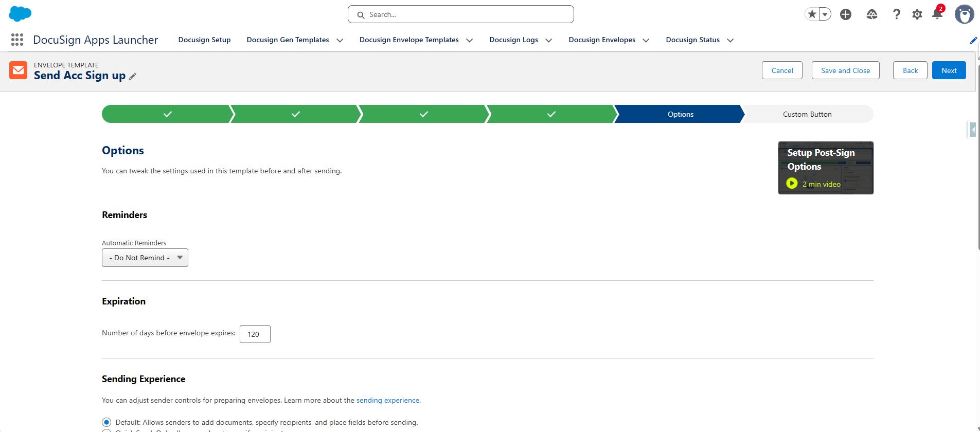Open the Docusign Logs tab
This screenshot has width=980, height=432.
click(x=513, y=40)
